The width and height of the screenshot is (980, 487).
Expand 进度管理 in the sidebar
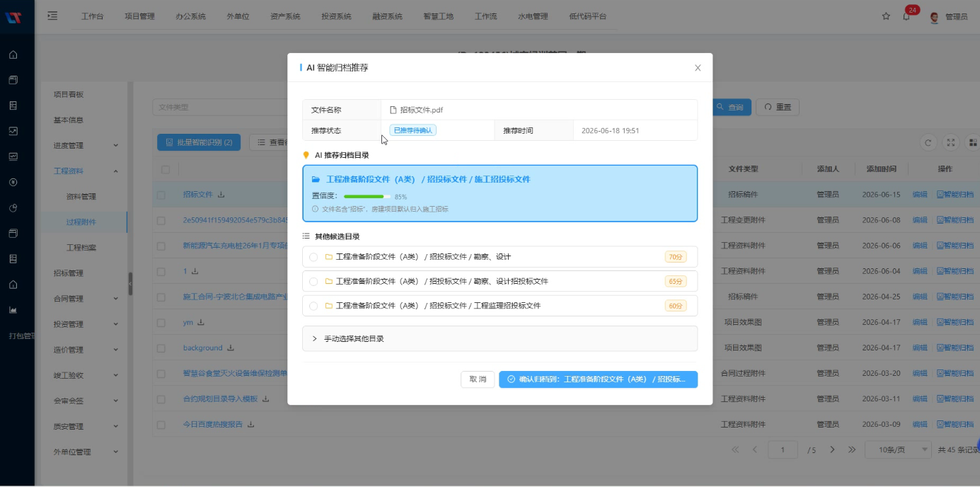(83, 145)
